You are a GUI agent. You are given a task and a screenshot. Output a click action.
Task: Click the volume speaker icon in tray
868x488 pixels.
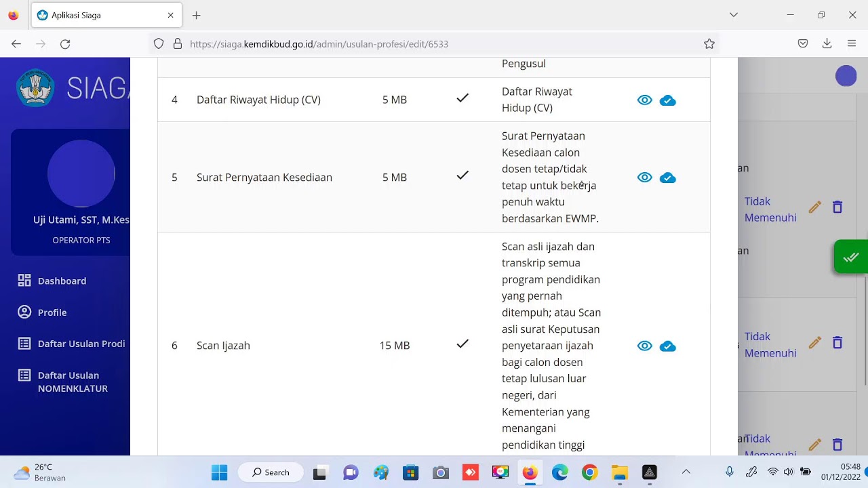point(789,472)
